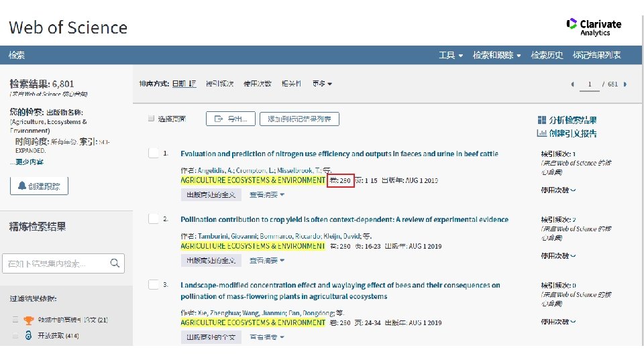Click the Clarivate Analytics logo
The height and width of the screenshot is (362, 644).
pyautogui.click(x=594, y=27)
